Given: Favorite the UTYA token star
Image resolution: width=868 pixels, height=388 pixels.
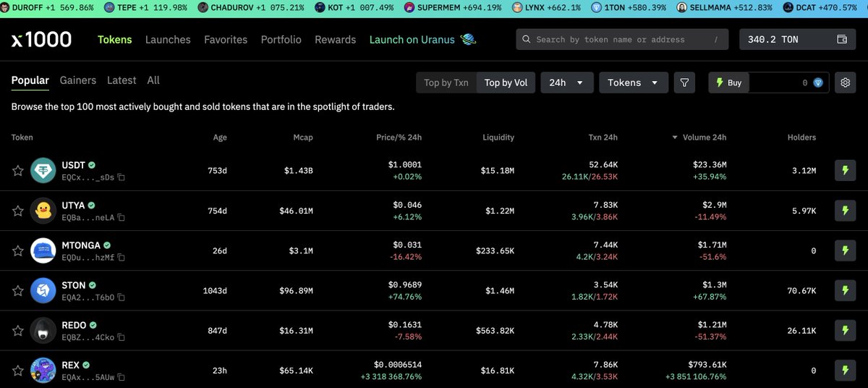Looking at the screenshot, I should [17, 211].
